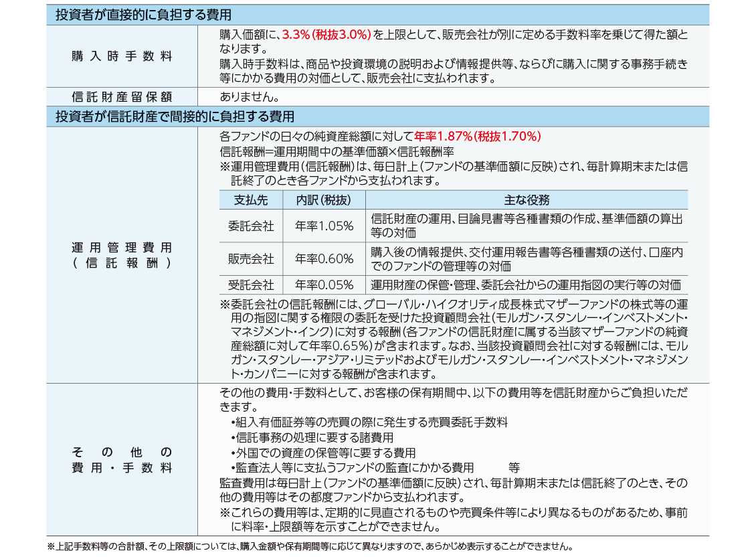Select the その他の費用・手数料 row label
The height and width of the screenshot is (559, 756).
coord(122,459)
